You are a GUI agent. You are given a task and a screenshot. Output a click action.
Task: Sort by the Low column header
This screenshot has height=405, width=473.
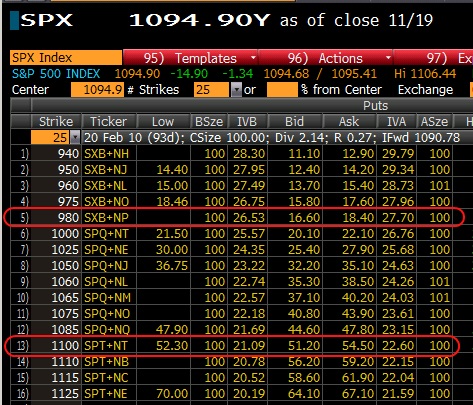coord(163,122)
